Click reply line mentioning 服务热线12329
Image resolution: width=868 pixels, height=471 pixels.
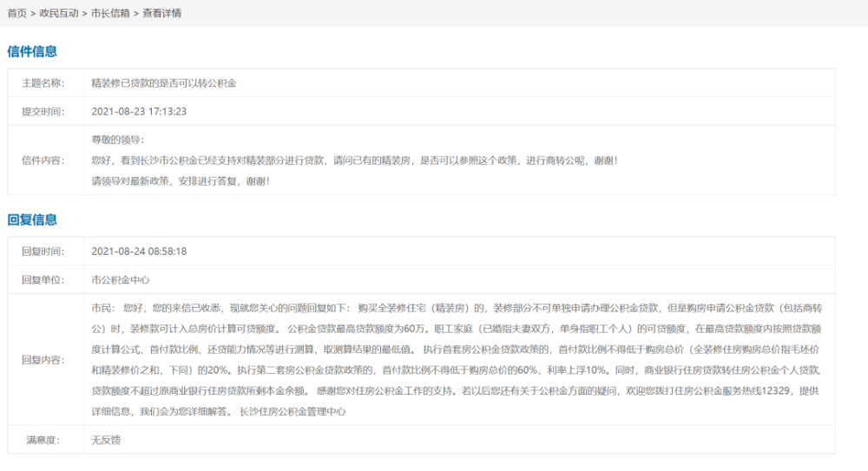[x=457, y=390]
